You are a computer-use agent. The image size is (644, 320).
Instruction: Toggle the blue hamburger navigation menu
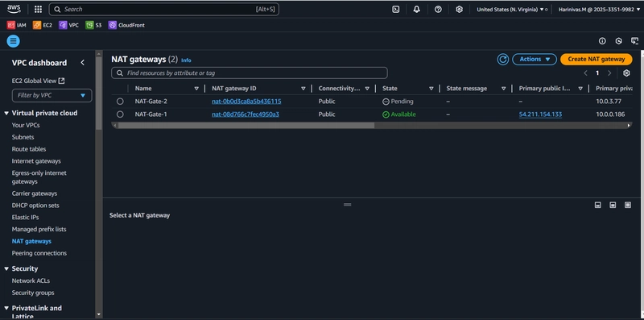(x=13, y=41)
